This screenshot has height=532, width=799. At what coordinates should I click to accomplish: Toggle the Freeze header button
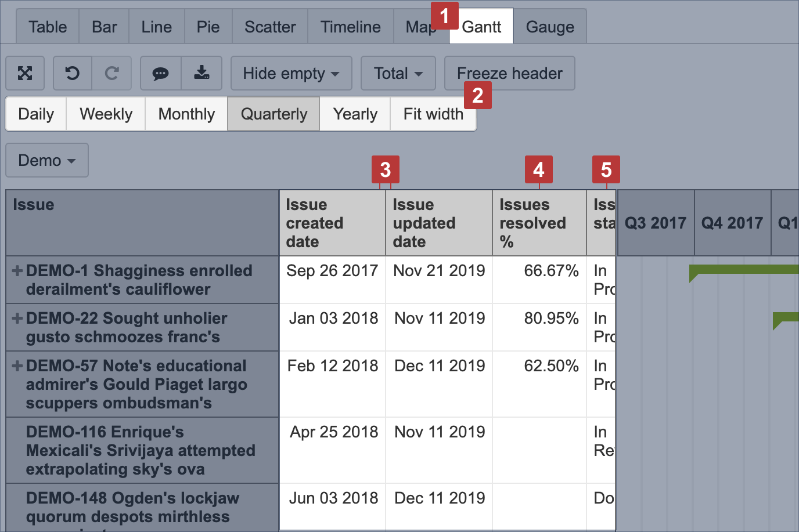(509, 73)
